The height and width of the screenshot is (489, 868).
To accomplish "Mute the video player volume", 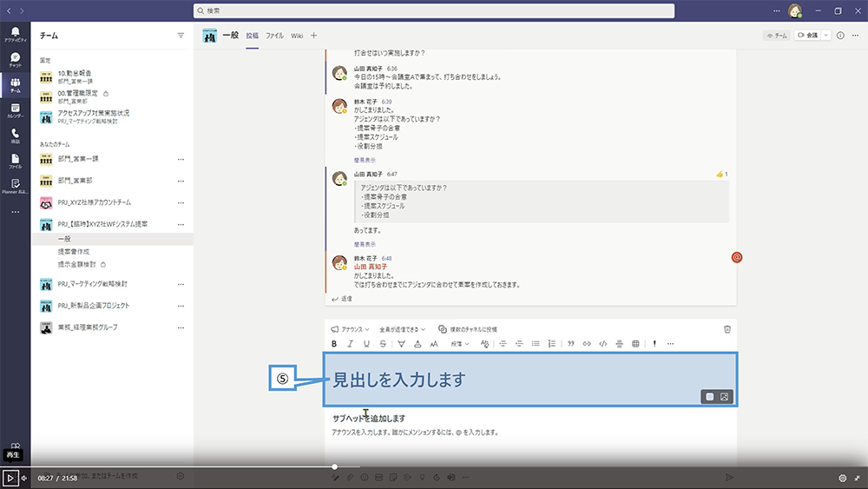I will [x=23, y=478].
